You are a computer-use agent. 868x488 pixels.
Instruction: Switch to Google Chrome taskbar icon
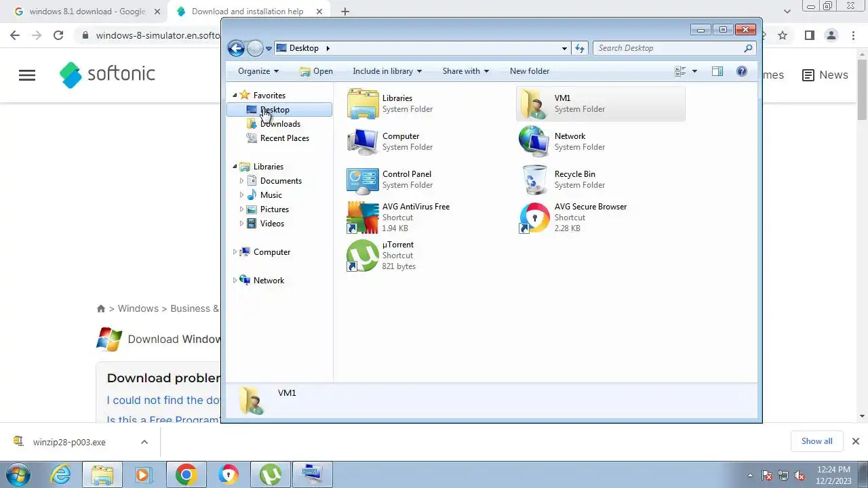point(186,474)
